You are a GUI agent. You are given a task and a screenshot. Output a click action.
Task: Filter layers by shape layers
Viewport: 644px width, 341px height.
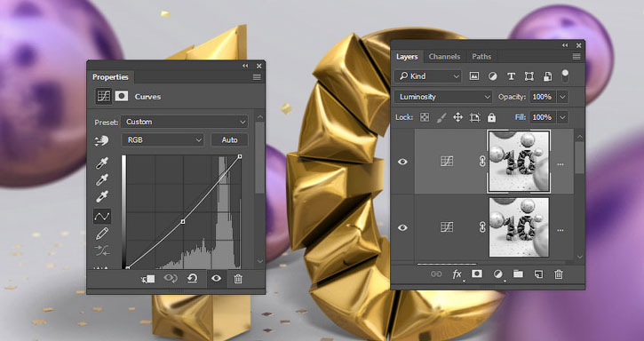pyautogui.click(x=529, y=76)
